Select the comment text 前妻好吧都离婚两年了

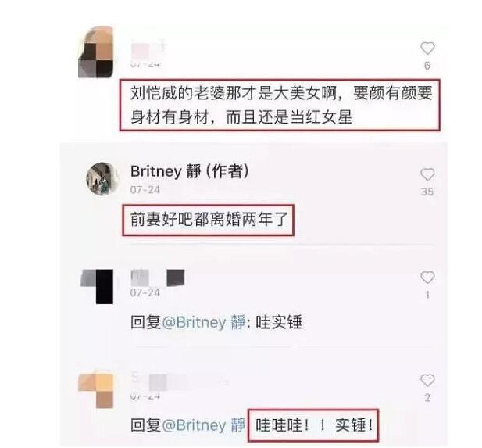209,220
